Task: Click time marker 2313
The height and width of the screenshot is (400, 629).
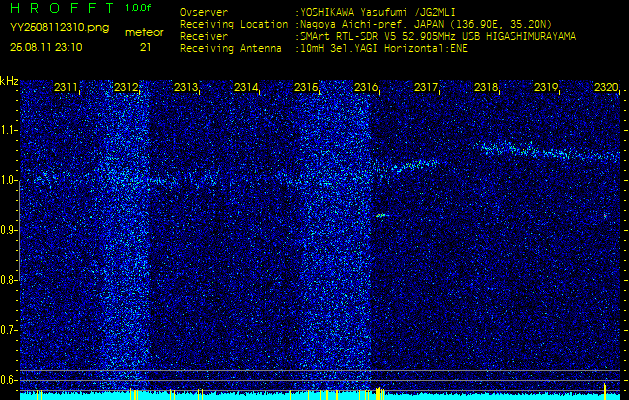Action: (186, 87)
